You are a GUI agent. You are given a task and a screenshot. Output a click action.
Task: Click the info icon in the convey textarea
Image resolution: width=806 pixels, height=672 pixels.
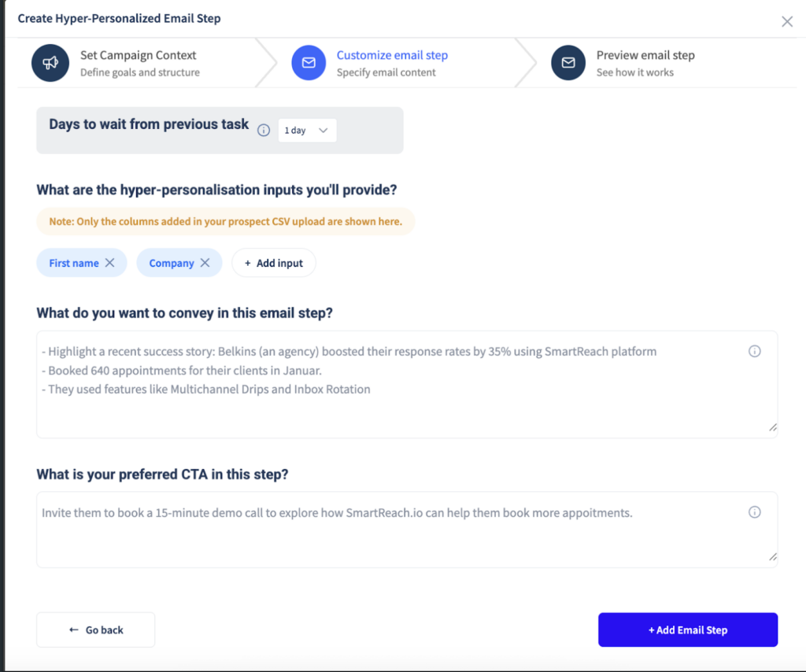[755, 351]
